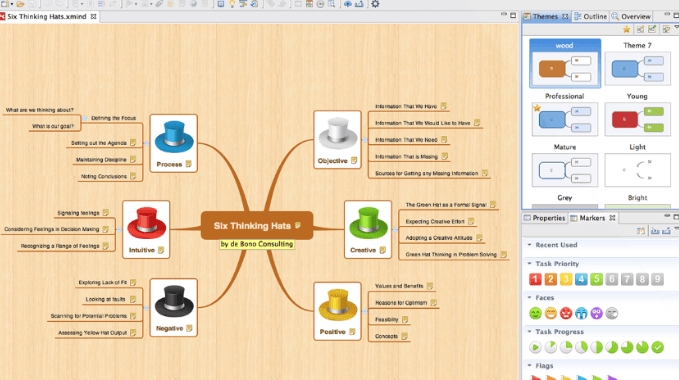
Task: Pick the purple surprised face marker
Action: tap(596, 313)
